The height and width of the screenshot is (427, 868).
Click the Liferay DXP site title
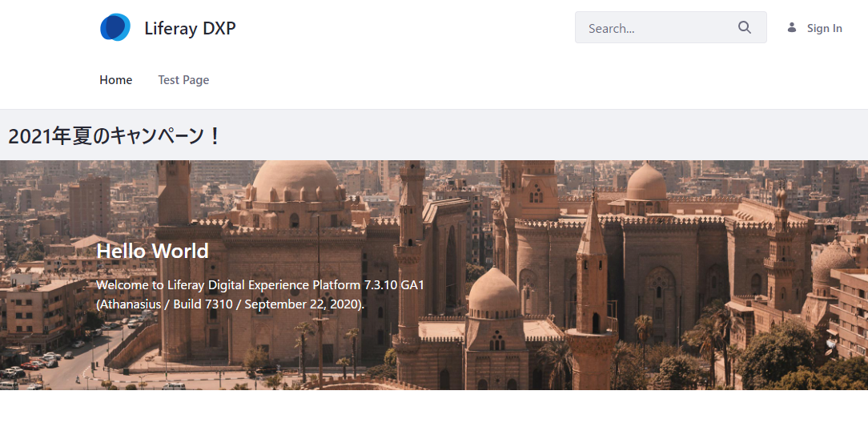pos(190,28)
